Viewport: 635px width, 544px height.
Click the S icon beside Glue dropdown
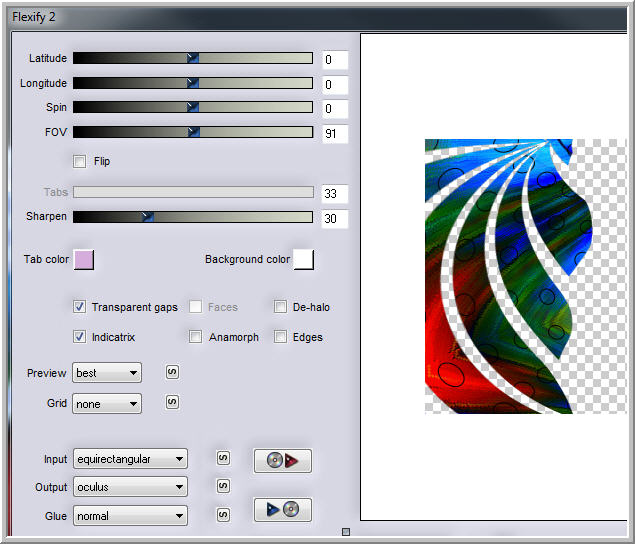(x=223, y=515)
